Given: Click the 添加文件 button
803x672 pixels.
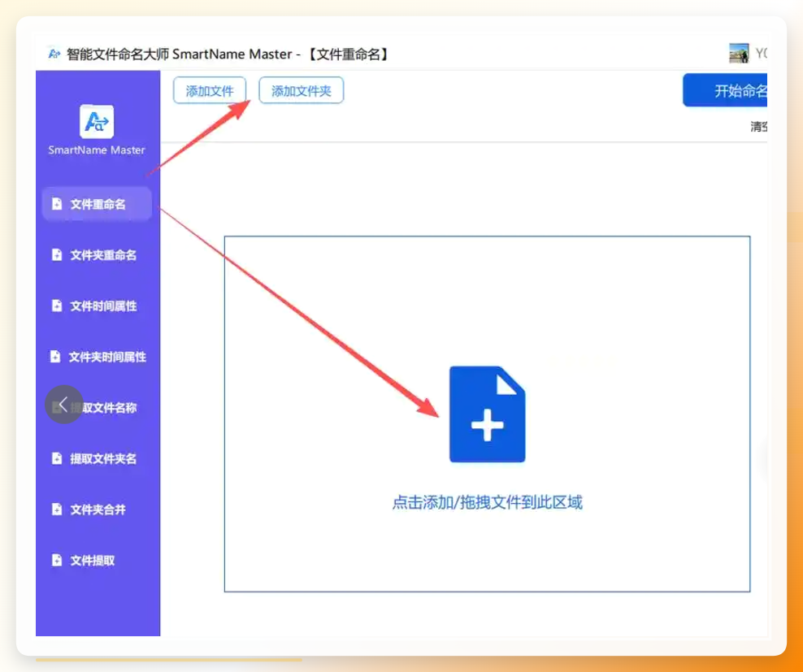Looking at the screenshot, I should 210,91.
